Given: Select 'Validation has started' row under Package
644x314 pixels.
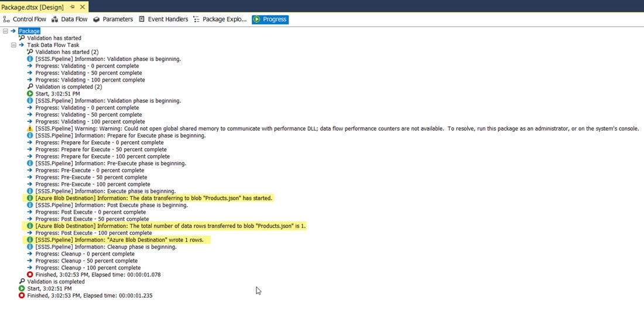Looking at the screenshot, I should [x=54, y=38].
